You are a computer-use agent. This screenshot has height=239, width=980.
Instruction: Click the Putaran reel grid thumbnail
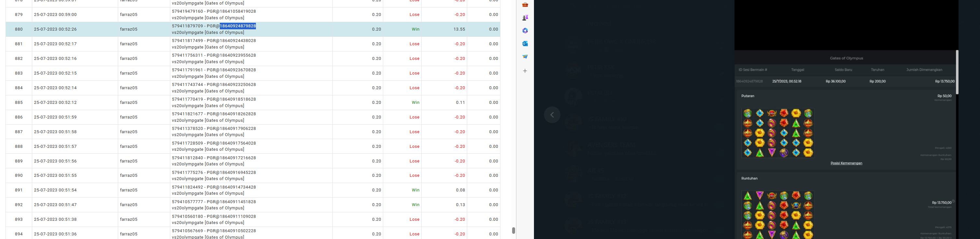(x=777, y=133)
